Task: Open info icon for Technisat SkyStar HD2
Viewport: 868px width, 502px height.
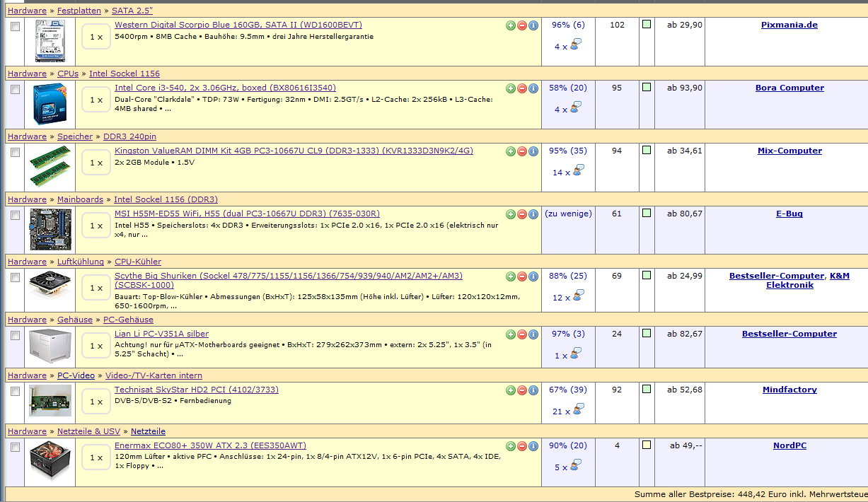Action: click(533, 390)
